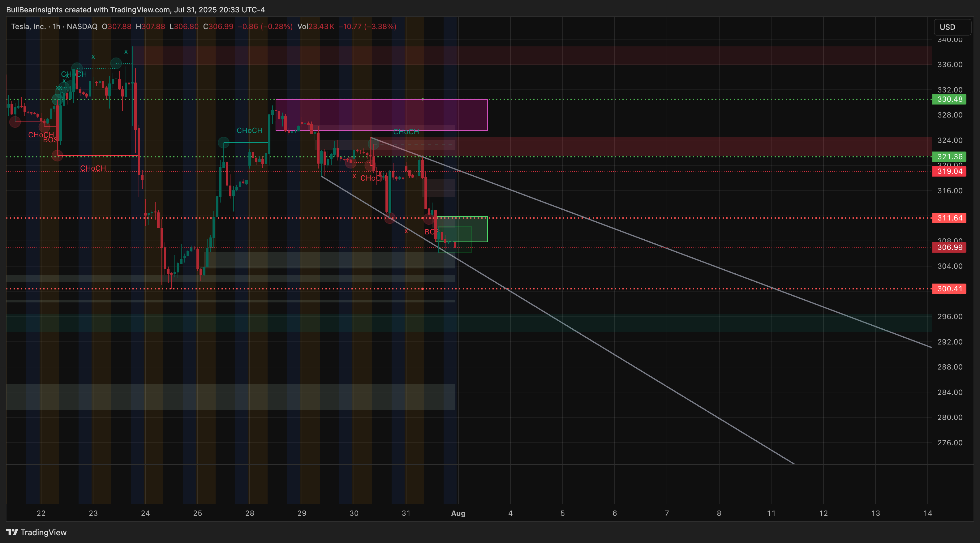Click the 276.00 price axis tick

point(950,443)
